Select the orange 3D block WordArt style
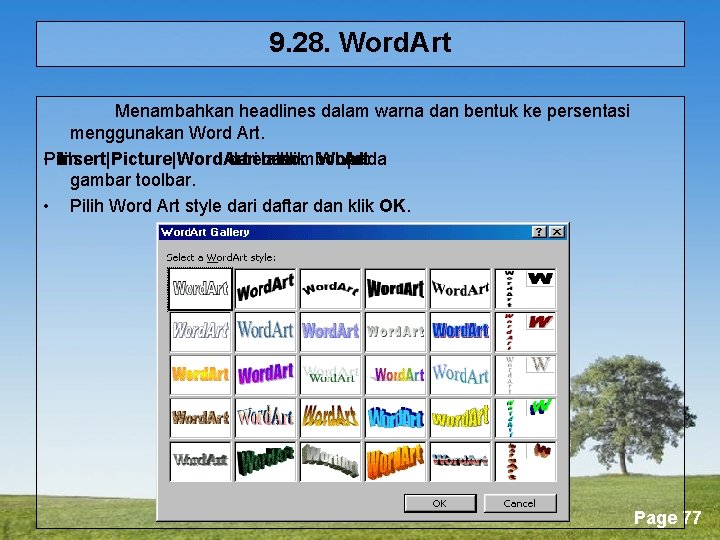This screenshot has height=540, width=720. click(x=396, y=461)
